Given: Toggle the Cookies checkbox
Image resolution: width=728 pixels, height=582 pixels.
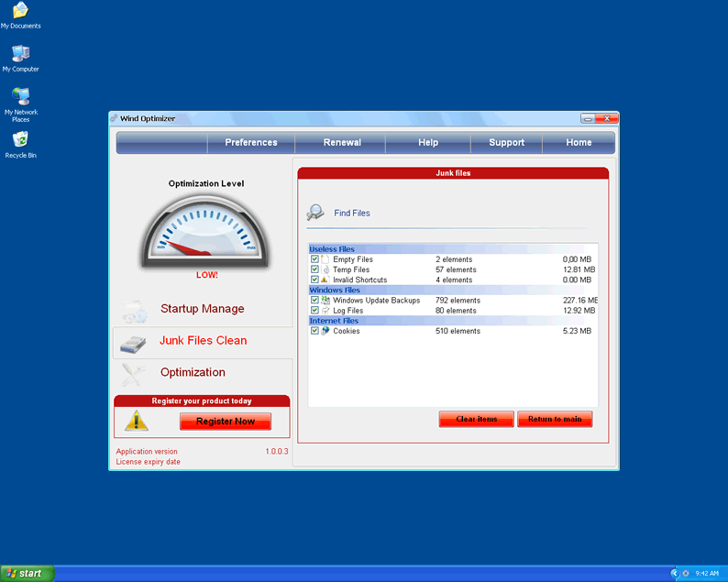Looking at the screenshot, I should click(314, 331).
